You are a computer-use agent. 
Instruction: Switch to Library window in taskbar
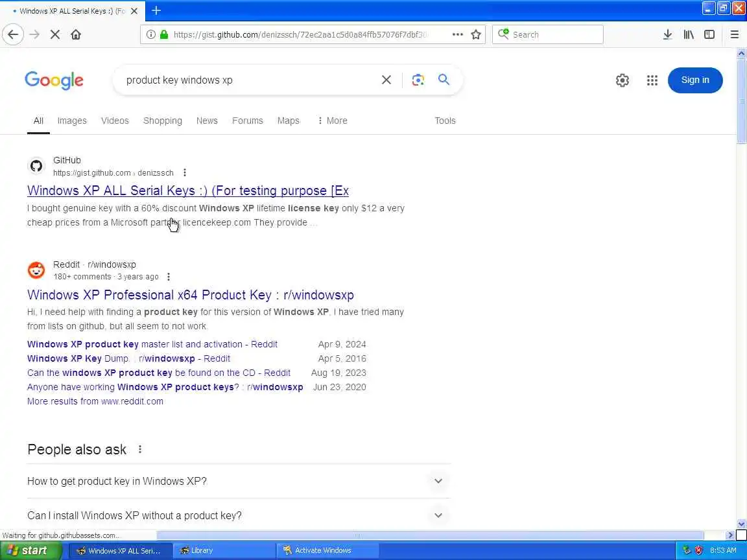(x=223, y=550)
